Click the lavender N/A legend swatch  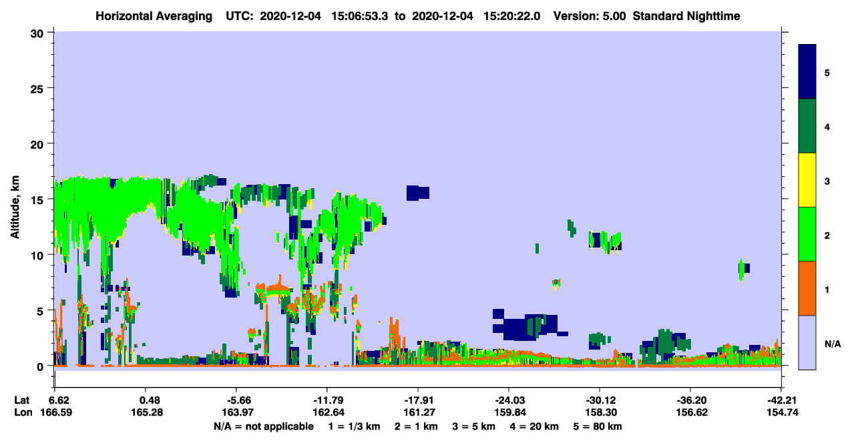coord(807,342)
